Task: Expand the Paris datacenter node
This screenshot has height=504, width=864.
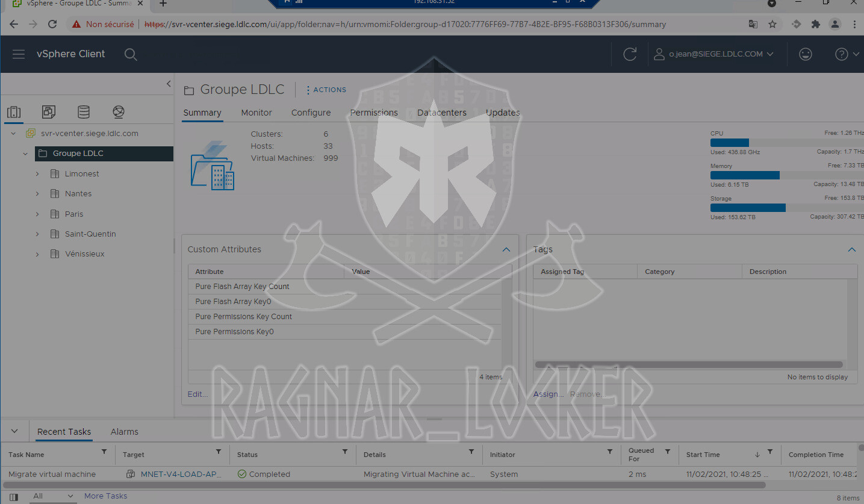Action: [37, 214]
